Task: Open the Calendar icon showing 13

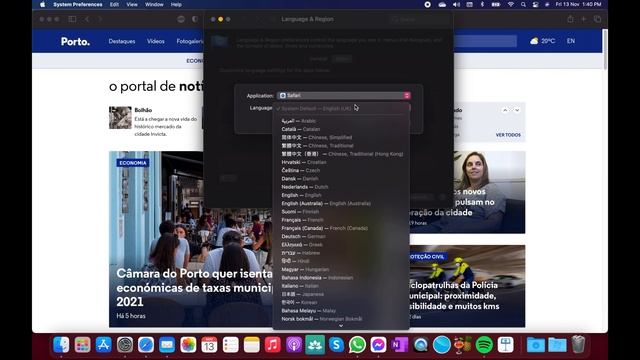Action: point(209,345)
